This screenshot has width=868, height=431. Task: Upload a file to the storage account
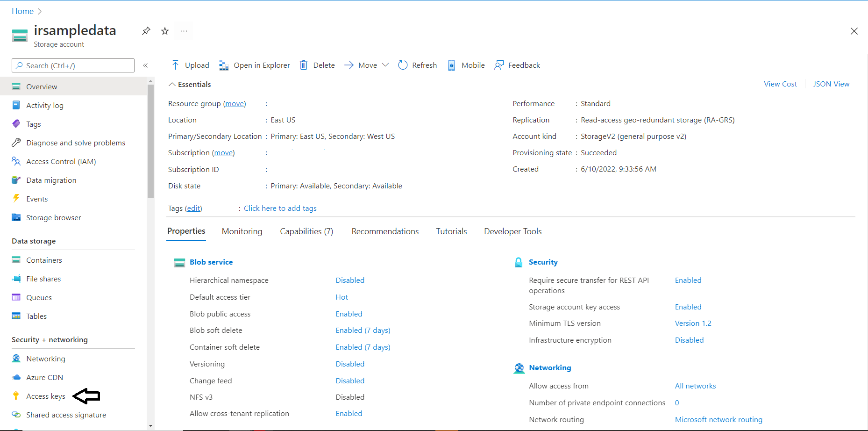[x=190, y=65]
